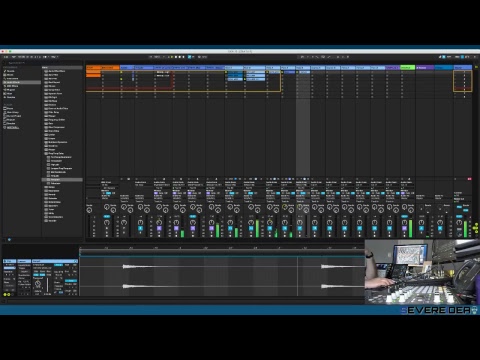
Task: Toggle the second yellow clip-box show button
Action: (8, 294)
